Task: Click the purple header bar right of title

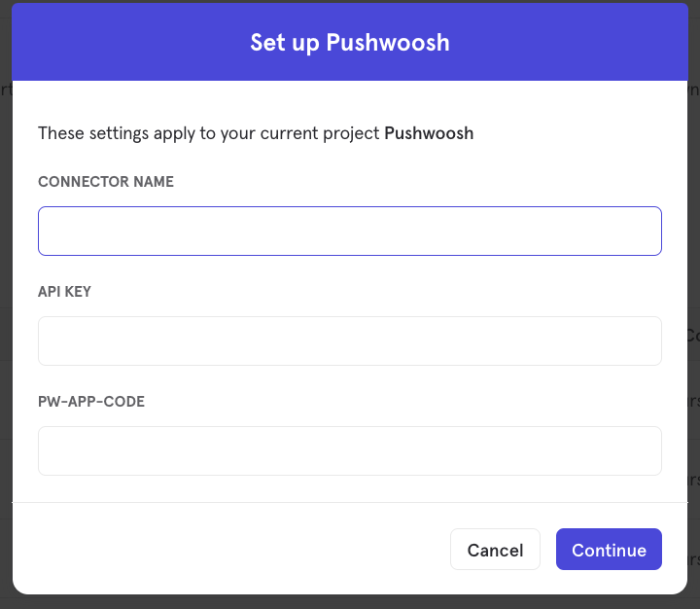Action: 569,42
